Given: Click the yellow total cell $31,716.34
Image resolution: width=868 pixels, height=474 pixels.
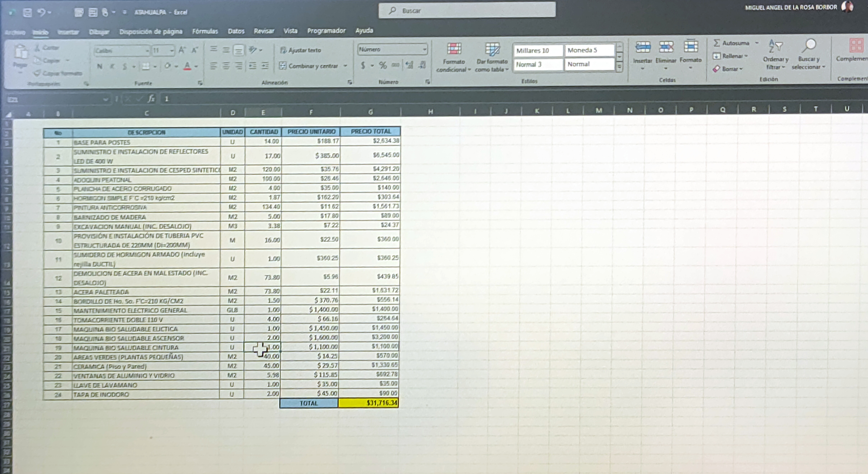Looking at the screenshot, I should [368, 403].
